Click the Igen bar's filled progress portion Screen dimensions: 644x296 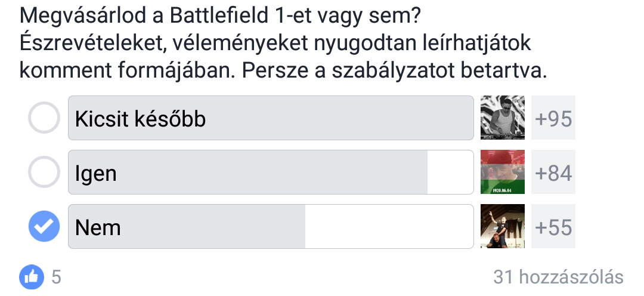pos(247,172)
